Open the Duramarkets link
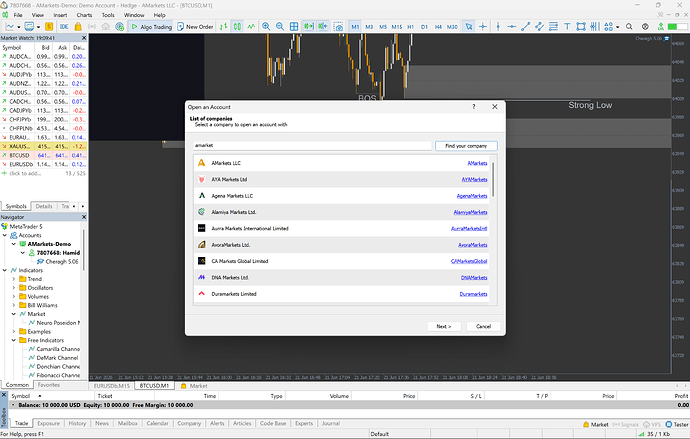Image resolution: width=690 pixels, height=439 pixels. (473, 294)
